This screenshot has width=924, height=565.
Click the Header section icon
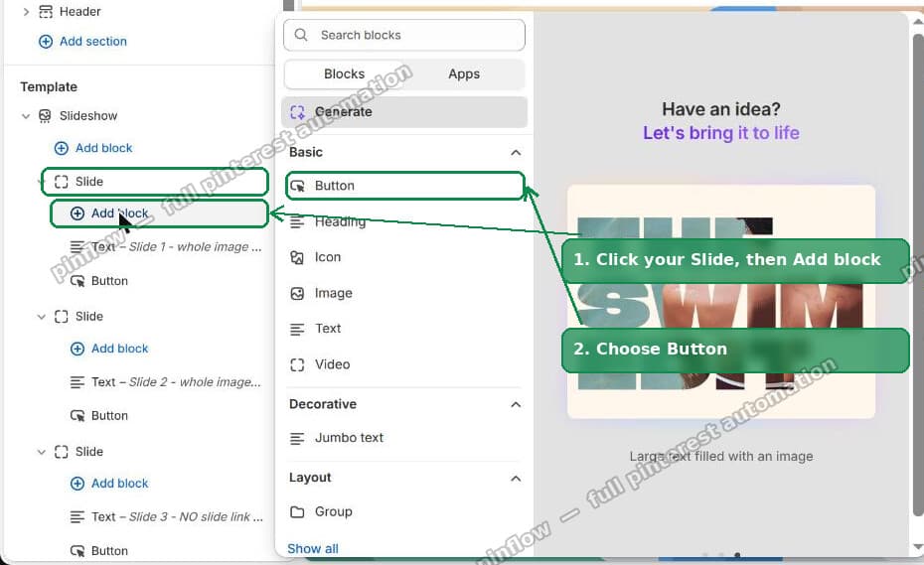coord(46,12)
